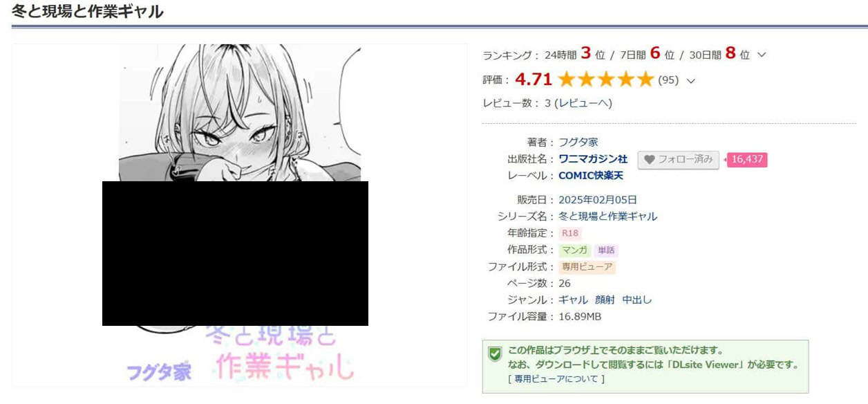The image size is (868, 404).
Task: Open the レビューへ review link
Action: (583, 103)
